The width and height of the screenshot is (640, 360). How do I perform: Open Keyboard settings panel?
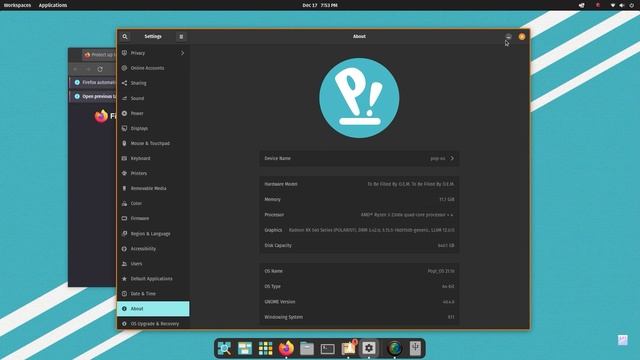point(153,158)
